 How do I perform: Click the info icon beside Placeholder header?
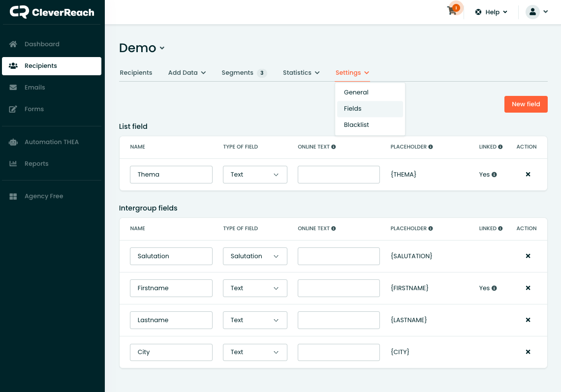(431, 147)
